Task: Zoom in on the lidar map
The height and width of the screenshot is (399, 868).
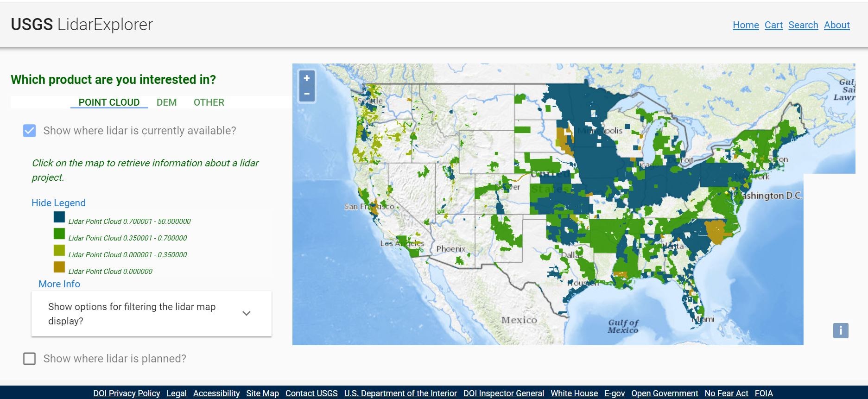Action: (306, 78)
